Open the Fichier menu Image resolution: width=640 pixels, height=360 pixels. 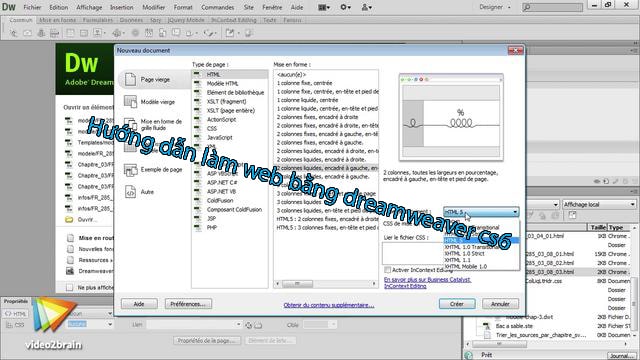[x=32, y=7]
